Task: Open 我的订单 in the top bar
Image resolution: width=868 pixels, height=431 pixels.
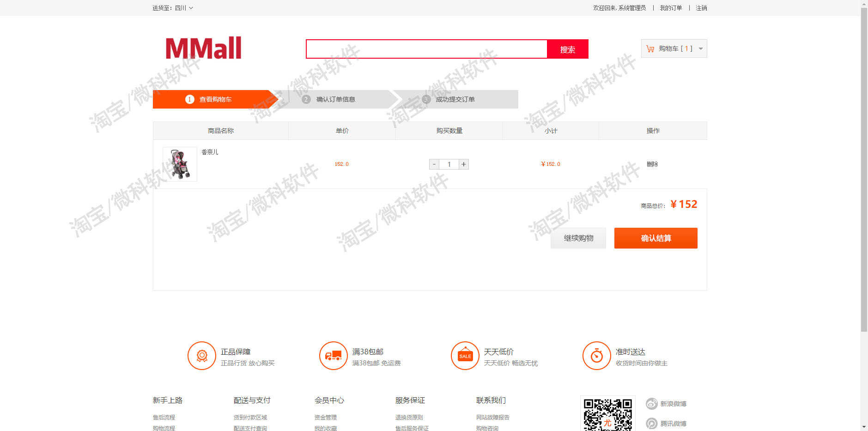Action: tap(671, 8)
